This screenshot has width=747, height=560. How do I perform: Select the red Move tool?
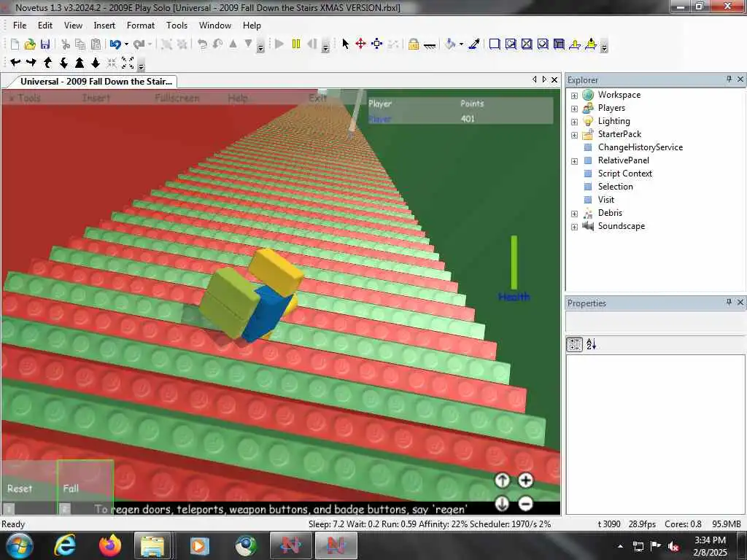coord(360,44)
